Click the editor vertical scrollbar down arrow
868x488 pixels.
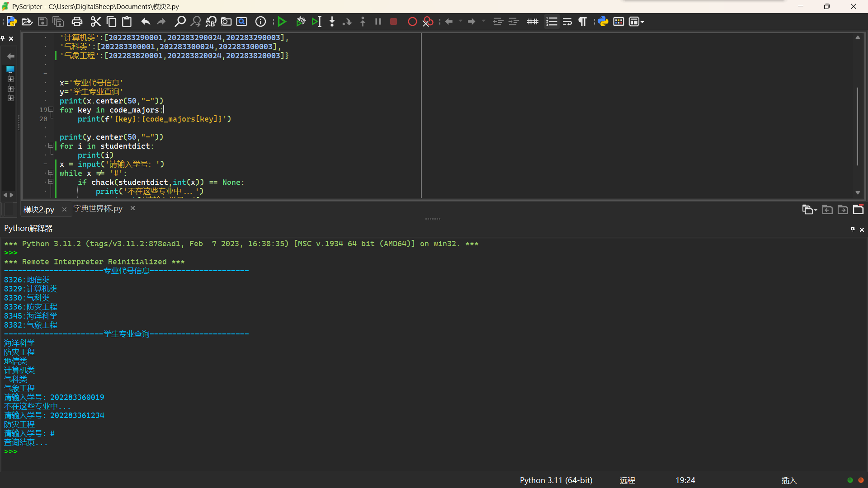click(858, 193)
